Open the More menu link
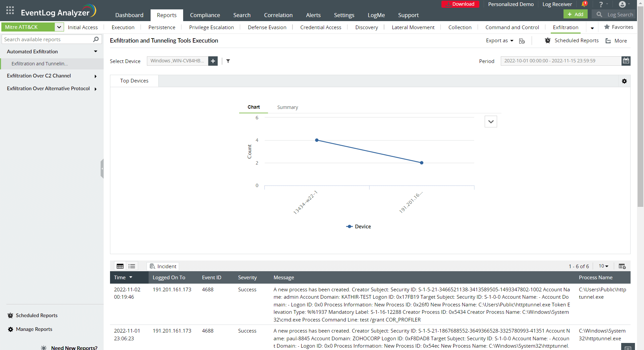This screenshot has height=350, width=644. (616, 41)
